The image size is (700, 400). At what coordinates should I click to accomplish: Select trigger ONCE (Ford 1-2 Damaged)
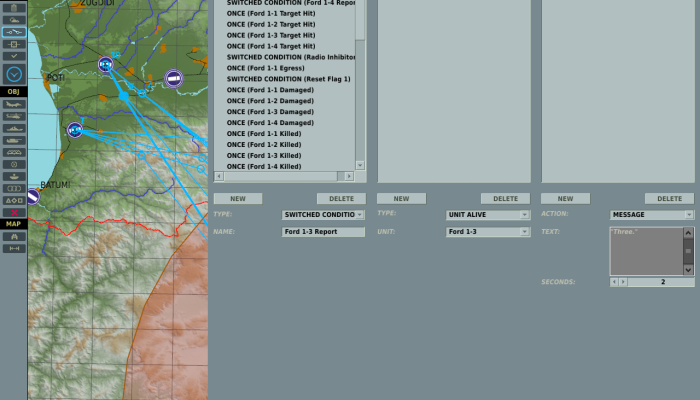click(270, 101)
